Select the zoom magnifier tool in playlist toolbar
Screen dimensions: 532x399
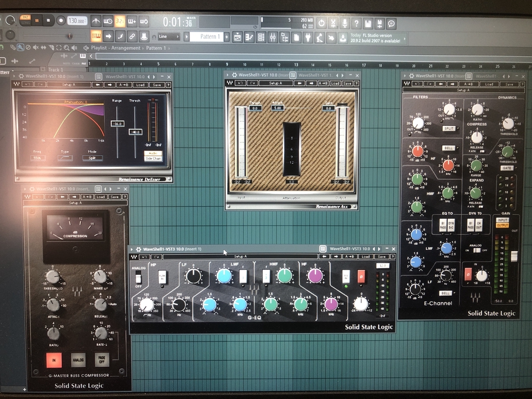(66, 48)
